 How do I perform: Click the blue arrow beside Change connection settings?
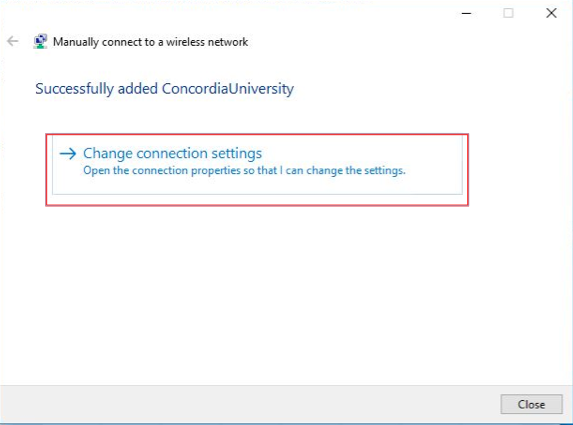point(68,153)
